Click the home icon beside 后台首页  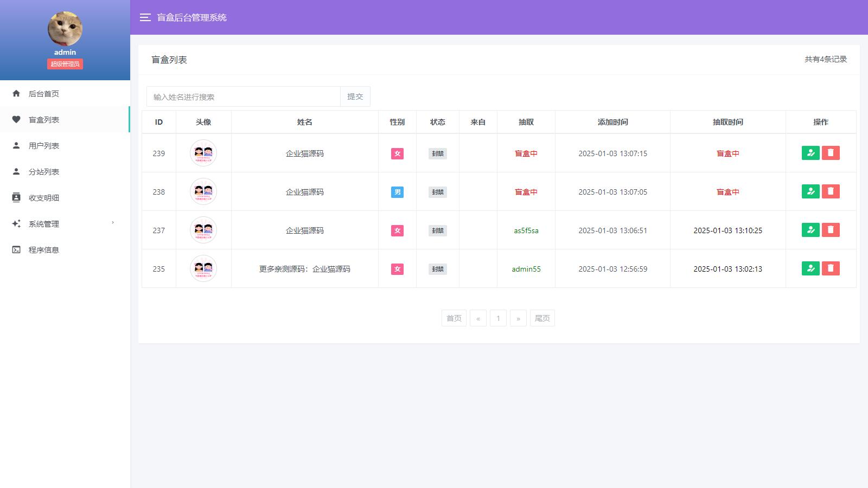point(16,94)
